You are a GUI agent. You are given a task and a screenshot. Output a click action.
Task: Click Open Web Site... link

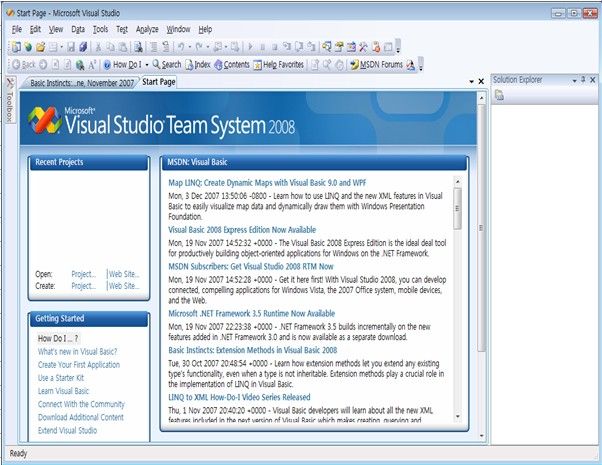point(124,274)
